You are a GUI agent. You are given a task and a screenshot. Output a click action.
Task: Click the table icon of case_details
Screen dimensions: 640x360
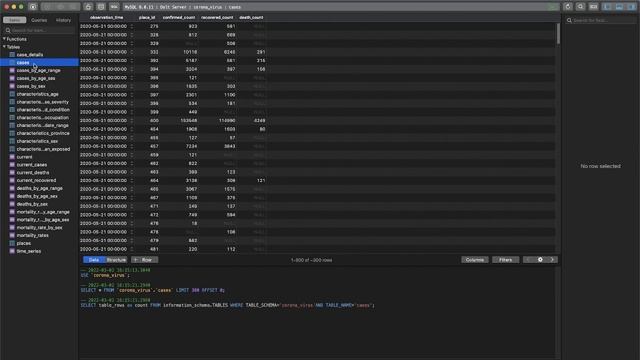coord(12,54)
